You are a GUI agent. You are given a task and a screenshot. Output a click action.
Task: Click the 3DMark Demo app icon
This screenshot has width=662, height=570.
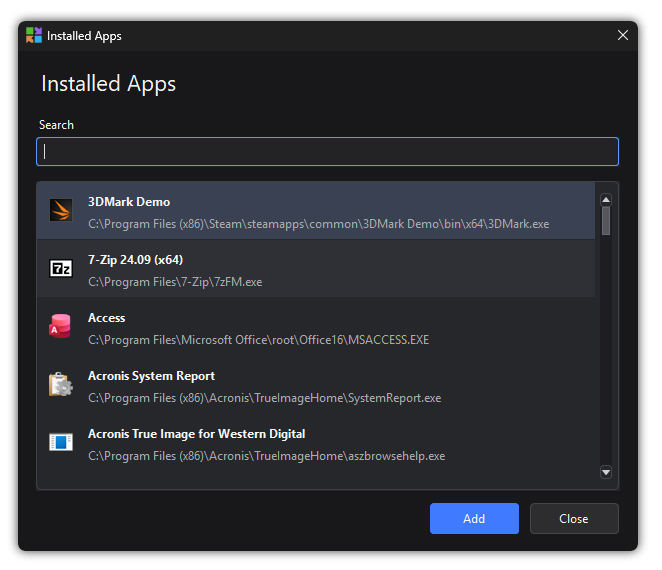point(61,210)
